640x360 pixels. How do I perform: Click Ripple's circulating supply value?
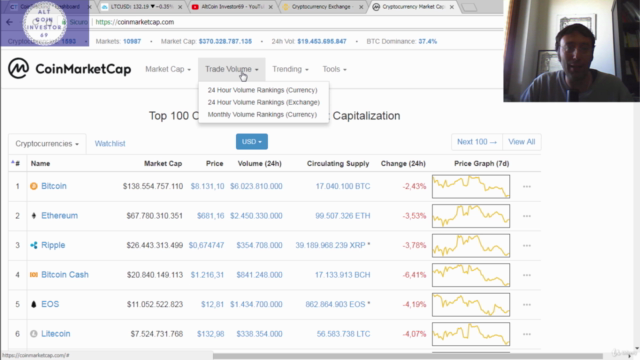pos(330,245)
